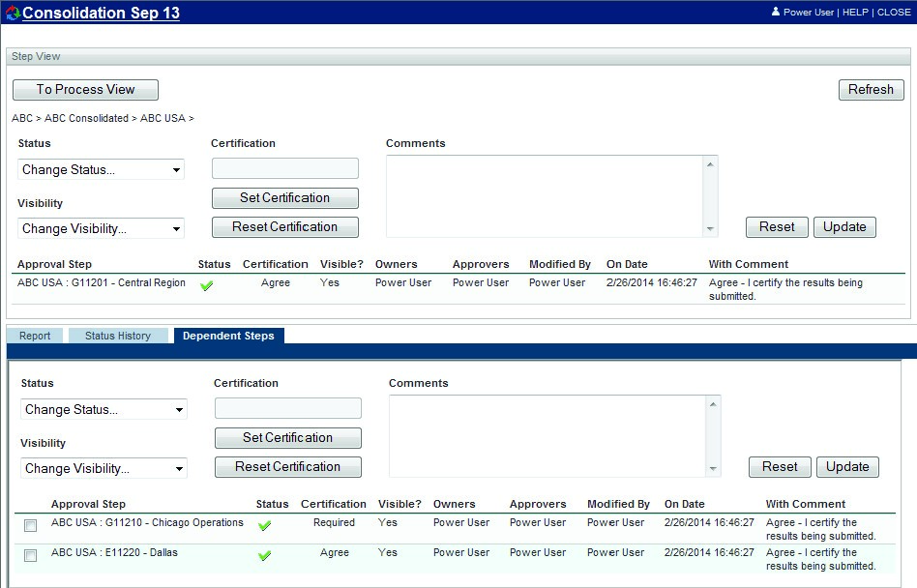Viewport: 917px width, 588px height.
Task: Open the top Change Status dropdown
Action: point(101,170)
